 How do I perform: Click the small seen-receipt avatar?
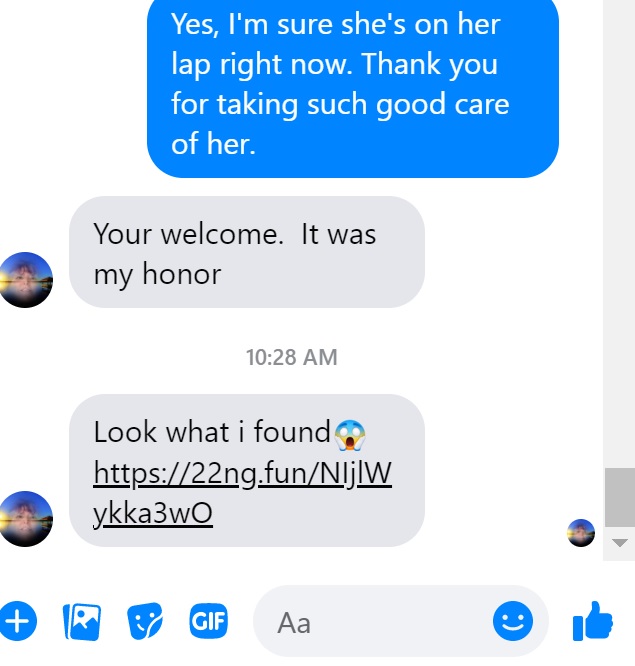581,533
